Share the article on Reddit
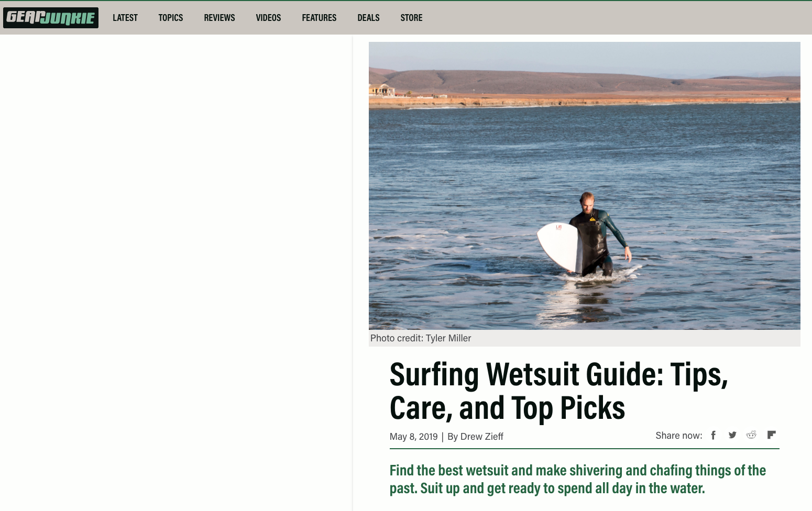812x511 pixels. click(751, 435)
